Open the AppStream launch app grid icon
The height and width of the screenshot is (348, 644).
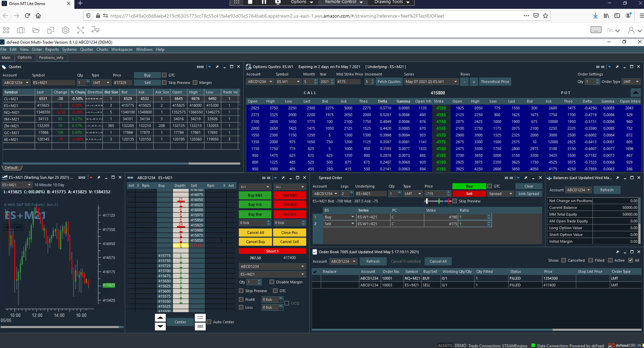6,30
